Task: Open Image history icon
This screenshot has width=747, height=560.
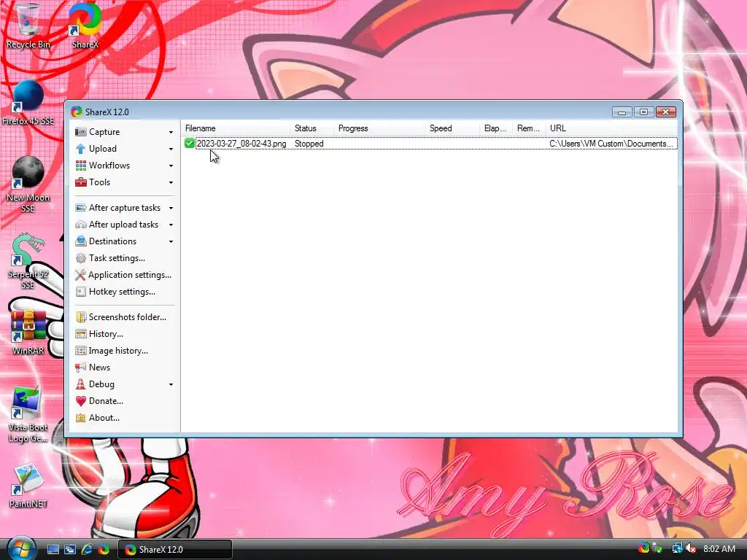Action: tap(80, 351)
